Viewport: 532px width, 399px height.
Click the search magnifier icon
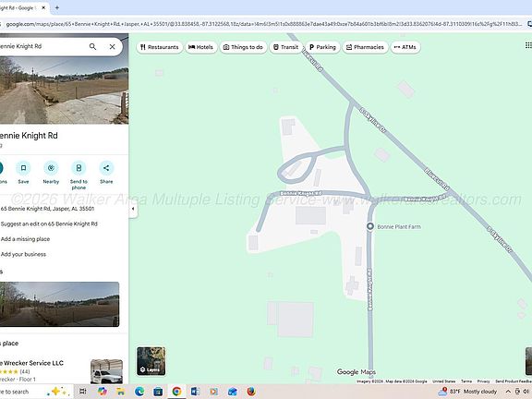pyautogui.click(x=92, y=46)
